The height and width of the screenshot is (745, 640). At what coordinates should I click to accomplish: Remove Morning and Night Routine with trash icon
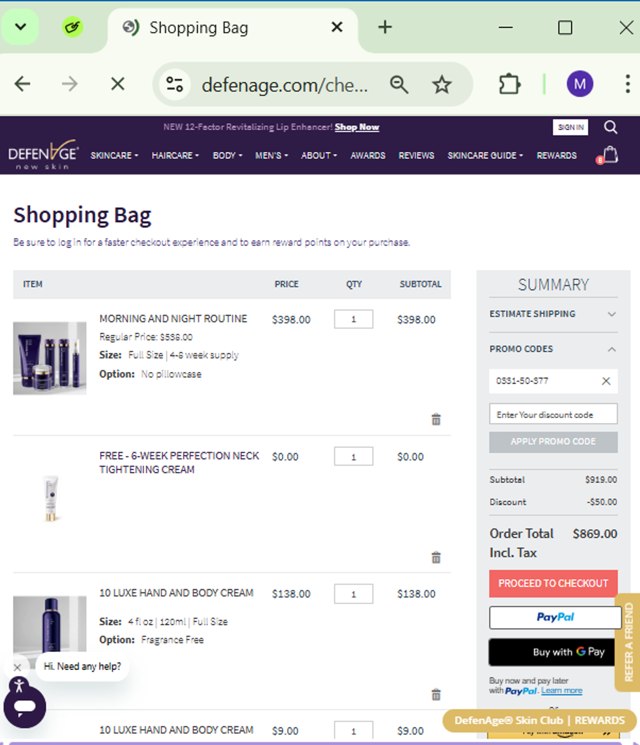pos(436,419)
